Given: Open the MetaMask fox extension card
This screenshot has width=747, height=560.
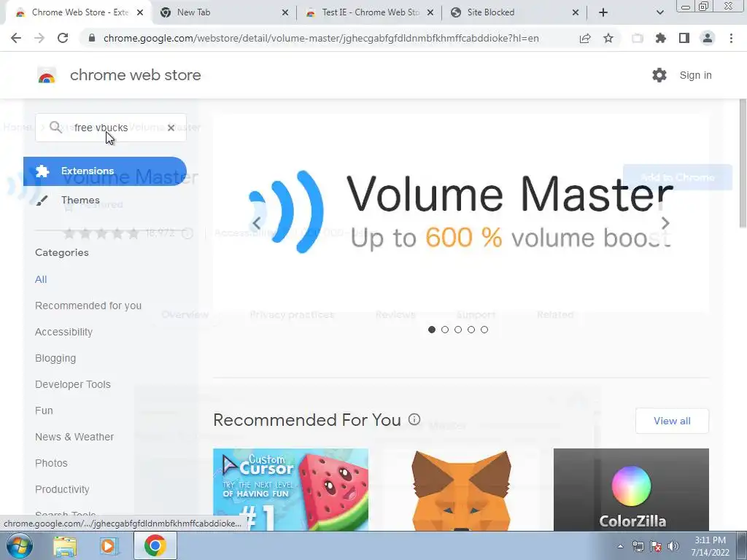Looking at the screenshot, I should (x=461, y=489).
